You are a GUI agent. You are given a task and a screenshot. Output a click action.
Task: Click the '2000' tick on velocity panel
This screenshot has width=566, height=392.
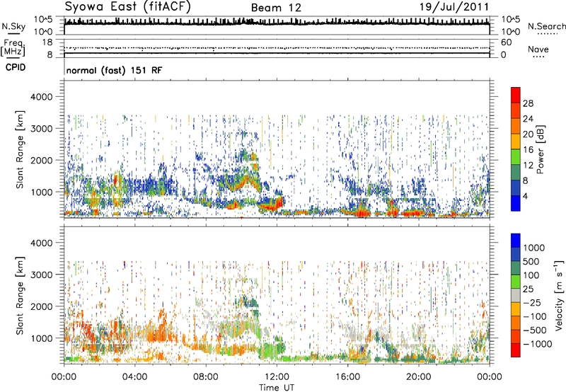(x=40, y=306)
